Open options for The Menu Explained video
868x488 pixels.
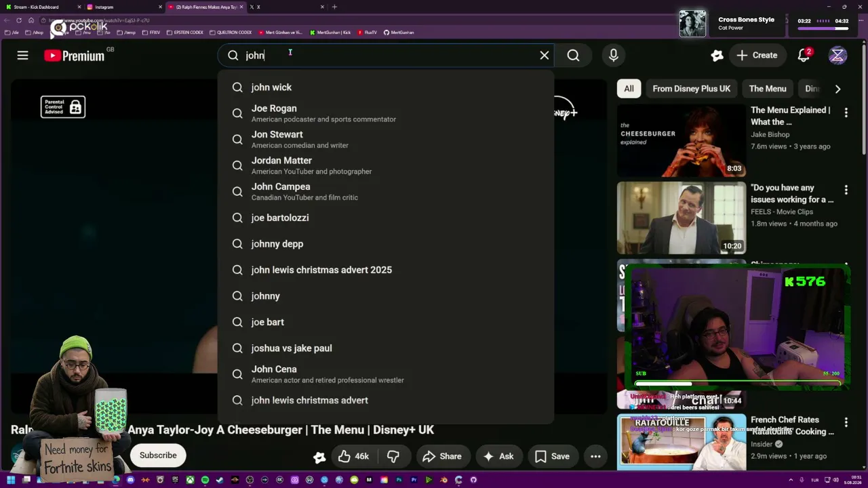[x=846, y=113]
